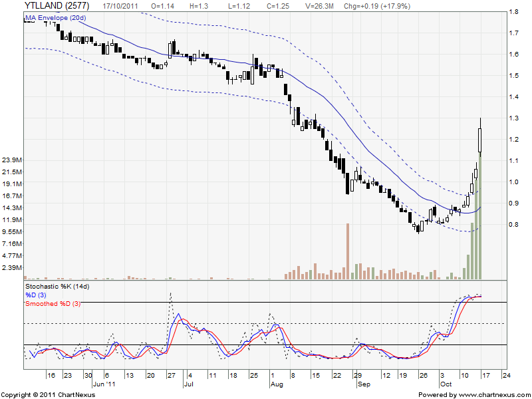Image resolution: width=532 pixels, height=399 pixels.
Task: Select the Aug month marker on axis
Action: [277, 384]
